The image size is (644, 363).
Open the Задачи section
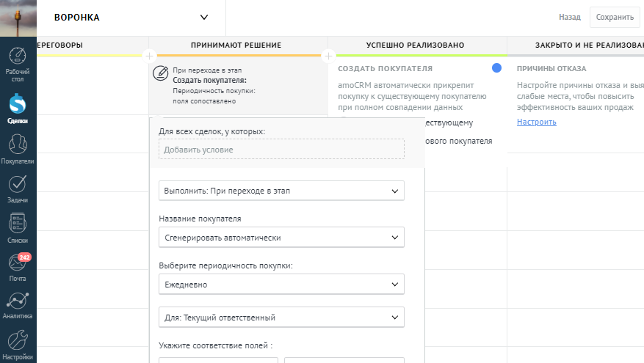[18, 188]
